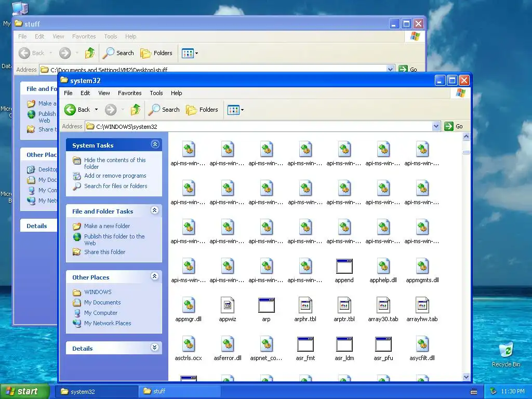
Task: Click Hide the contents of this folder
Action: (115, 163)
